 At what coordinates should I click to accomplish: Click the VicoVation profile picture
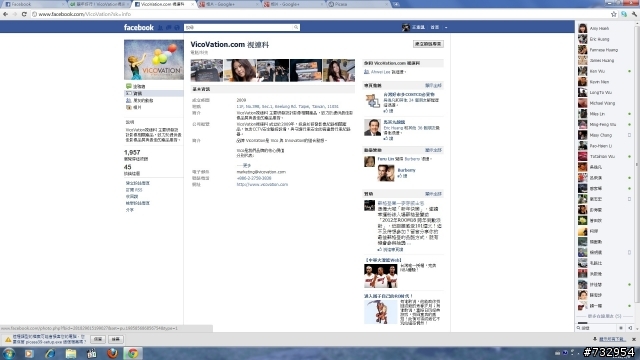pyautogui.click(x=153, y=60)
